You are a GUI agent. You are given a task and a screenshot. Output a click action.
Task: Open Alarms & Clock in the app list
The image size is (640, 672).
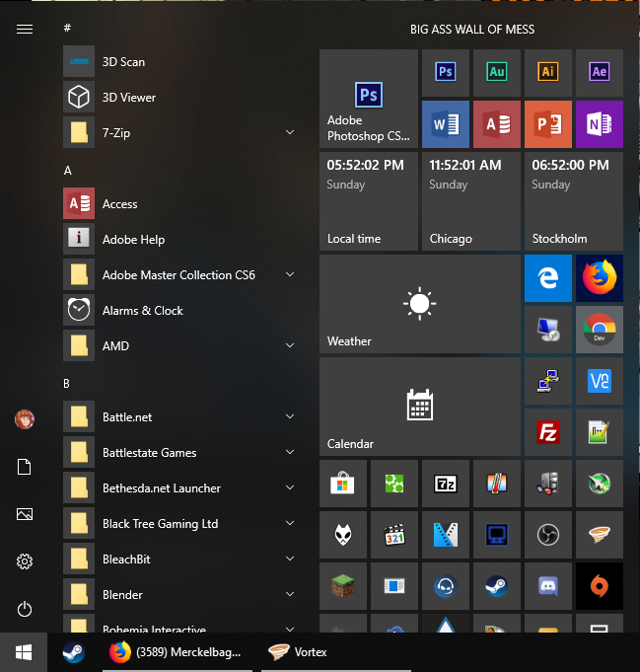coord(179,310)
